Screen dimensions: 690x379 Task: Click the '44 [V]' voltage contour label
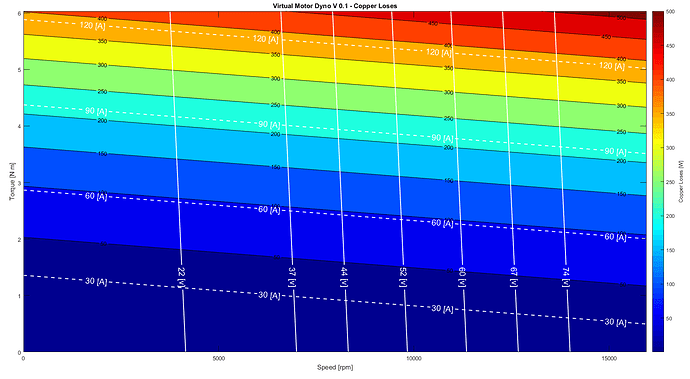tap(344, 277)
